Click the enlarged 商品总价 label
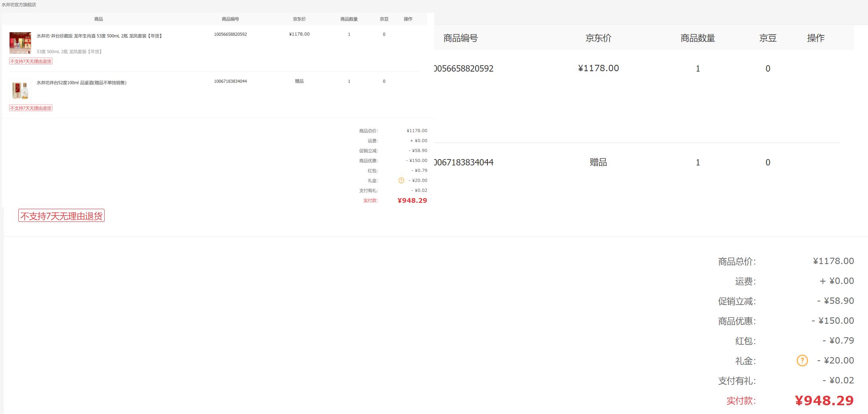 tap(737, 262)
